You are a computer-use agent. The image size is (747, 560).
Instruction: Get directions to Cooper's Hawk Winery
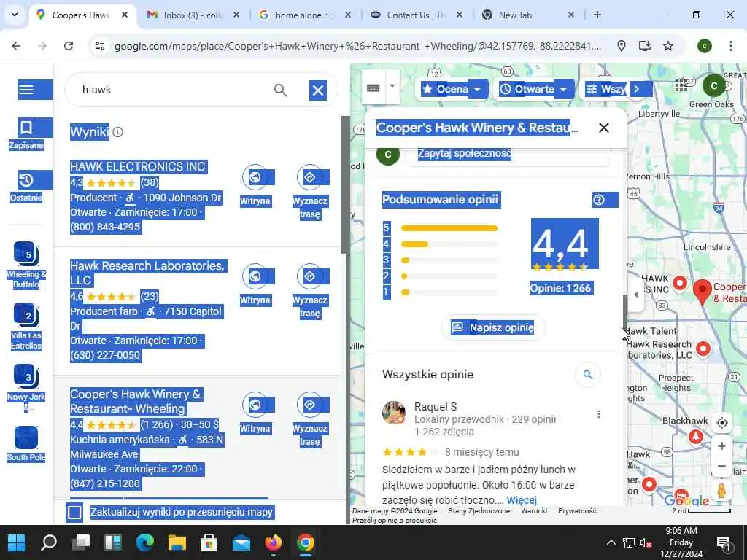[309, 405]
